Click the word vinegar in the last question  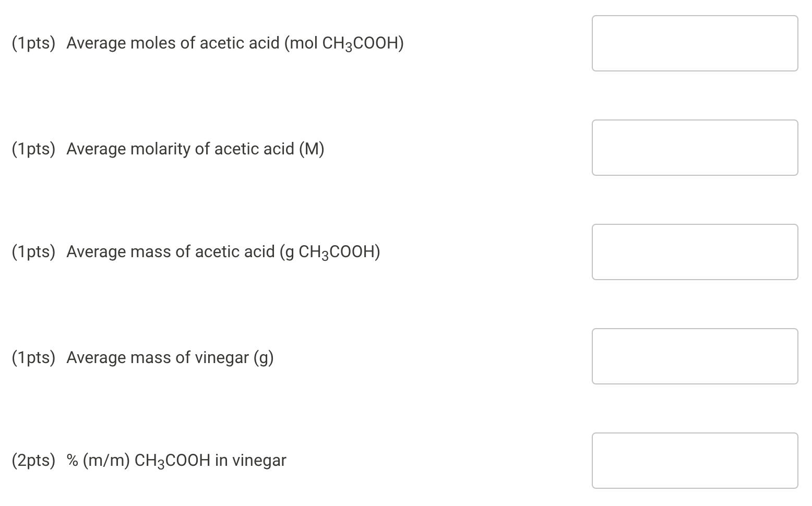tap(259, 460)
